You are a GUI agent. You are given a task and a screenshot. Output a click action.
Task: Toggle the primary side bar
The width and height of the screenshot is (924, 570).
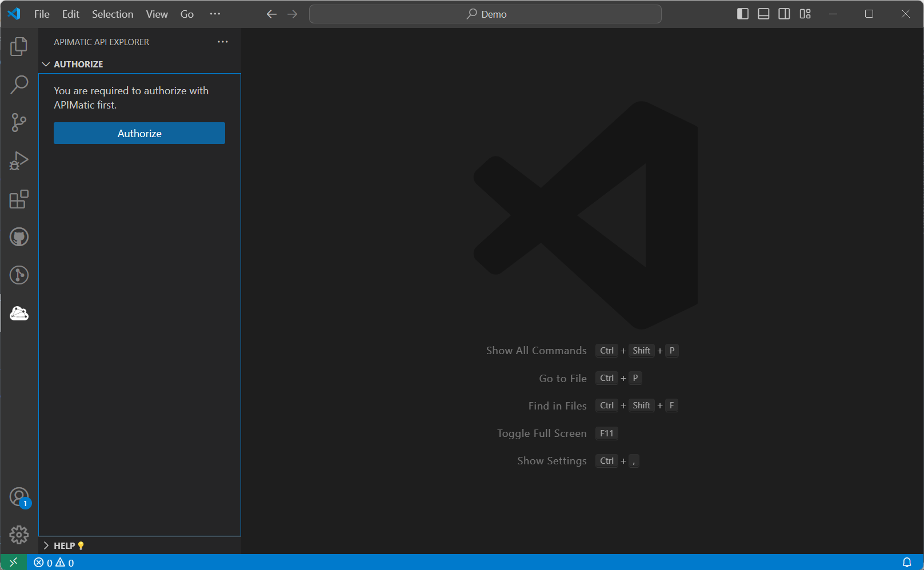[x=743, y=14]
